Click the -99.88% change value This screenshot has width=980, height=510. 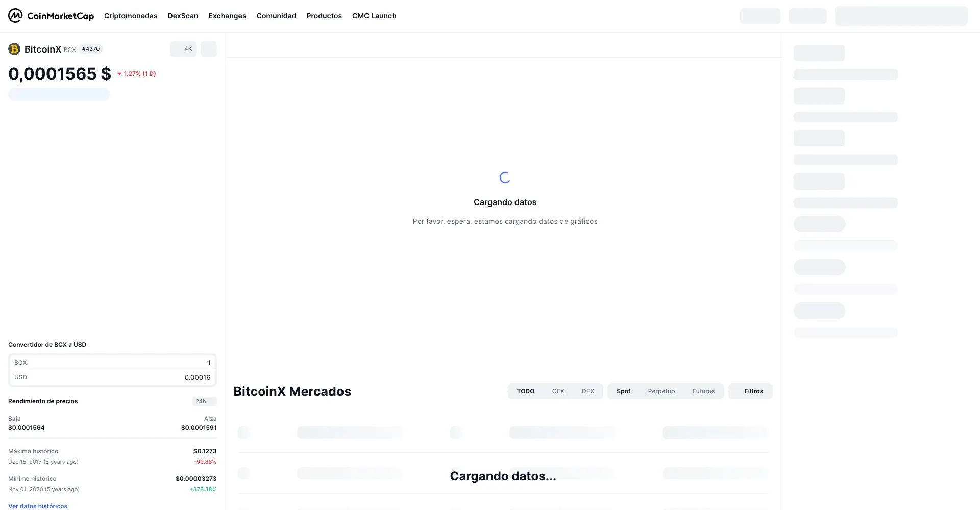click(x=205, y=462)
